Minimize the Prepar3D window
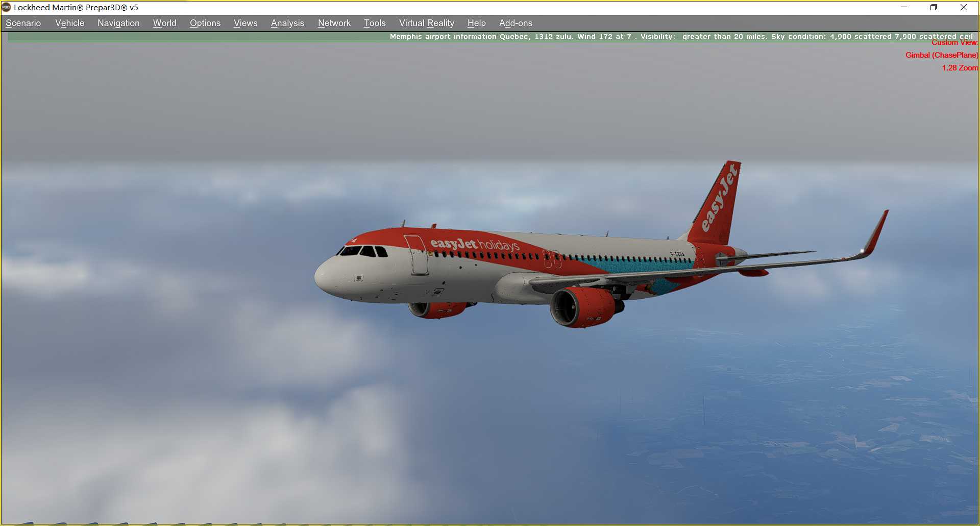The height and width of the screenshot is (526, 980). pos(904,7)
